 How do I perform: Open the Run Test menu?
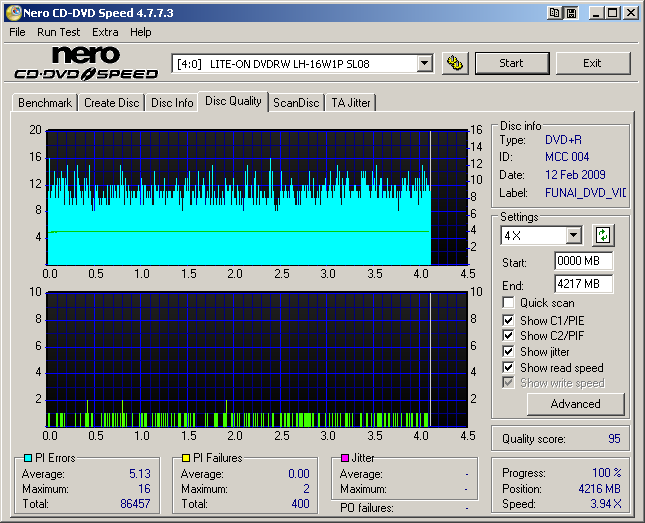(x=58, y=32)
